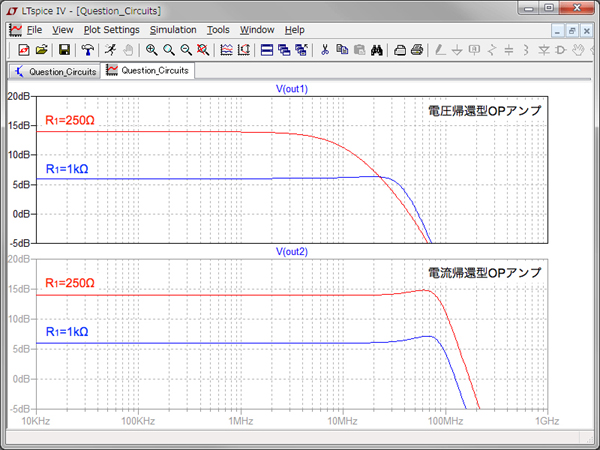Open the Tools menu

point(218,30)
